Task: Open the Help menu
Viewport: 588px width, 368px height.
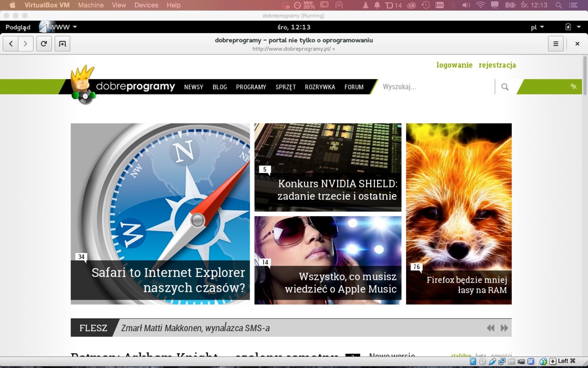Action: (x=174, y=5)
